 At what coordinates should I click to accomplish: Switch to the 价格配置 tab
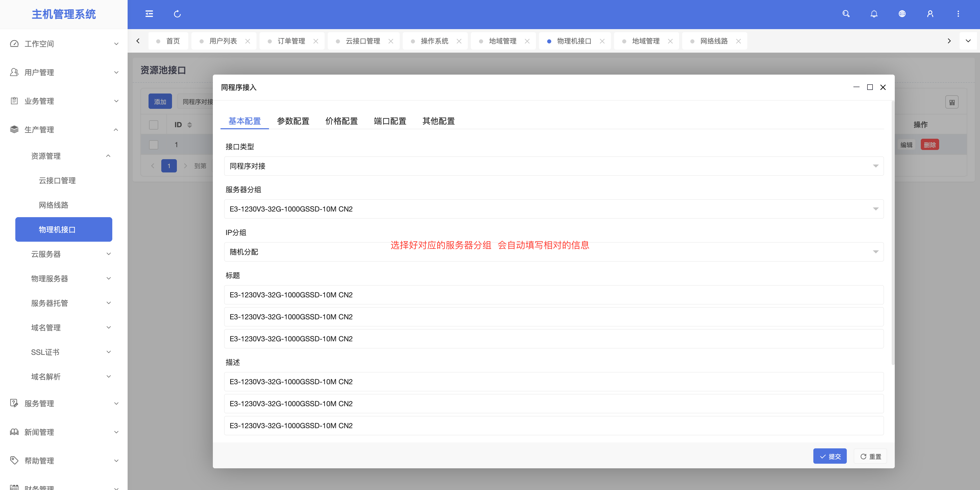point(341,121)
